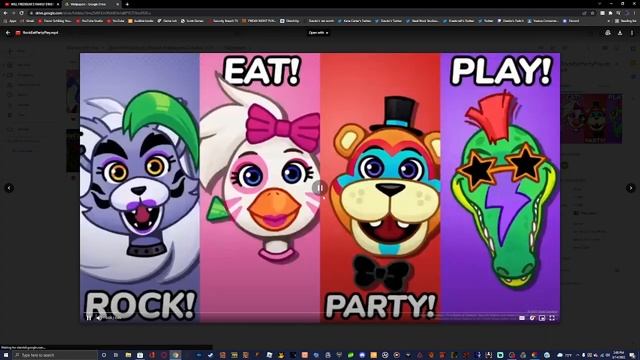Download the file with the download icon
Screen dimensions: 640x360
(x=620, y=33)
